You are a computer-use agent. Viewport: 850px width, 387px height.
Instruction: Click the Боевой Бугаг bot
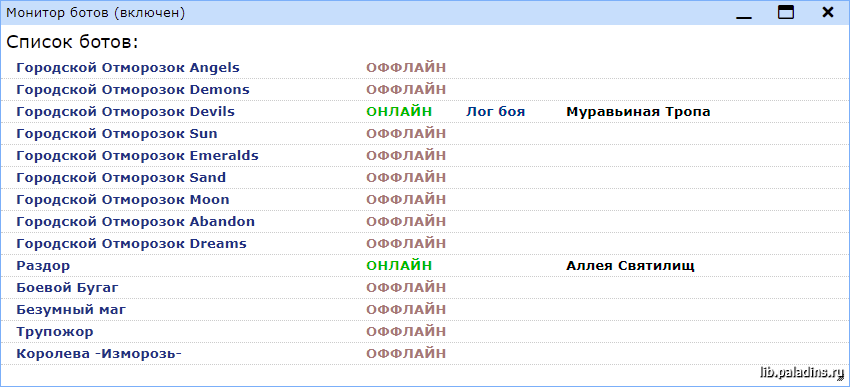pos(67,288)
